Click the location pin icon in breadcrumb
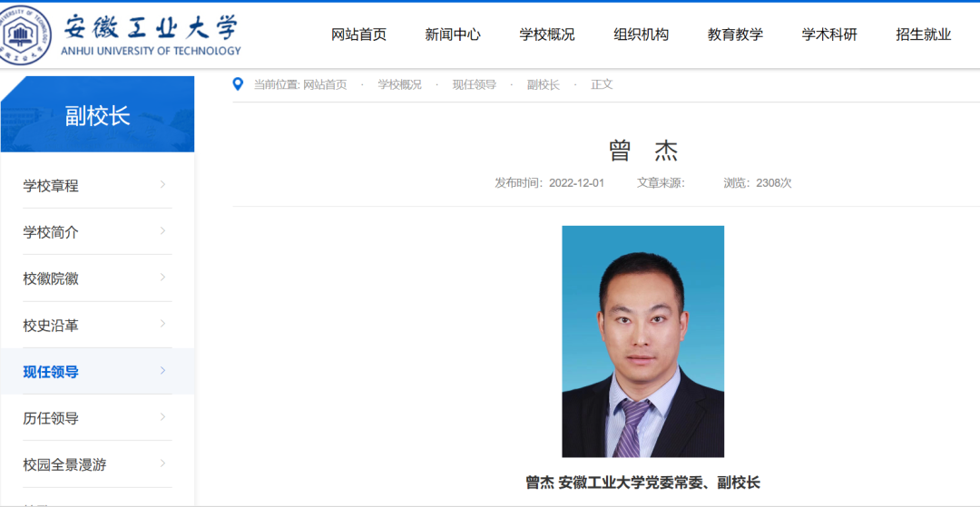980x507 pixels. [238, 84]
